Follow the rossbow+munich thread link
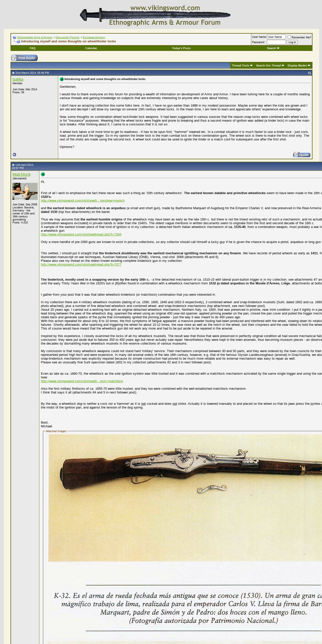This screenshot has height=644, width=322. pyautogui.click(x=83, y=201)
